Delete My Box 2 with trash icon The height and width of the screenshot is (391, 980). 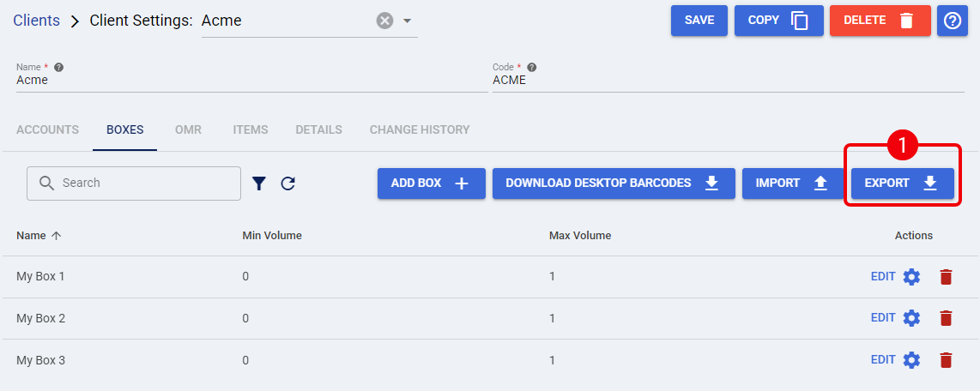pyautogui.click(x=946, y=319)
